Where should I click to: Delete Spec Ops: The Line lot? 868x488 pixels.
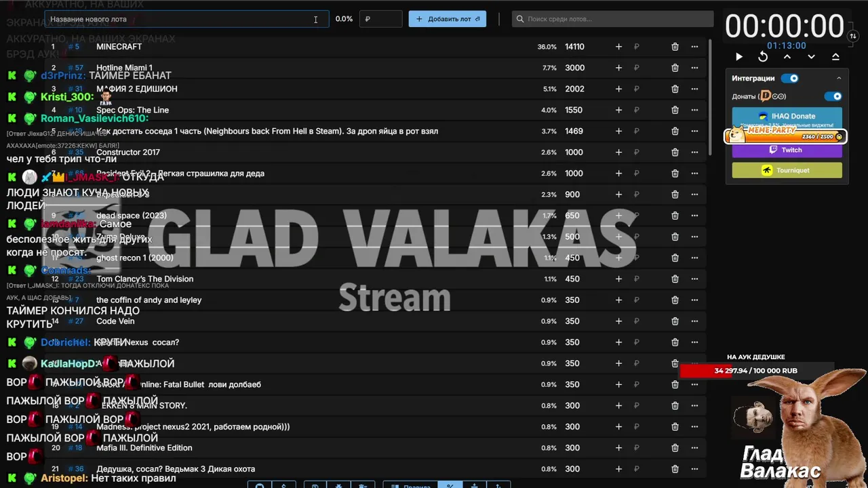[x=675, y=110]
